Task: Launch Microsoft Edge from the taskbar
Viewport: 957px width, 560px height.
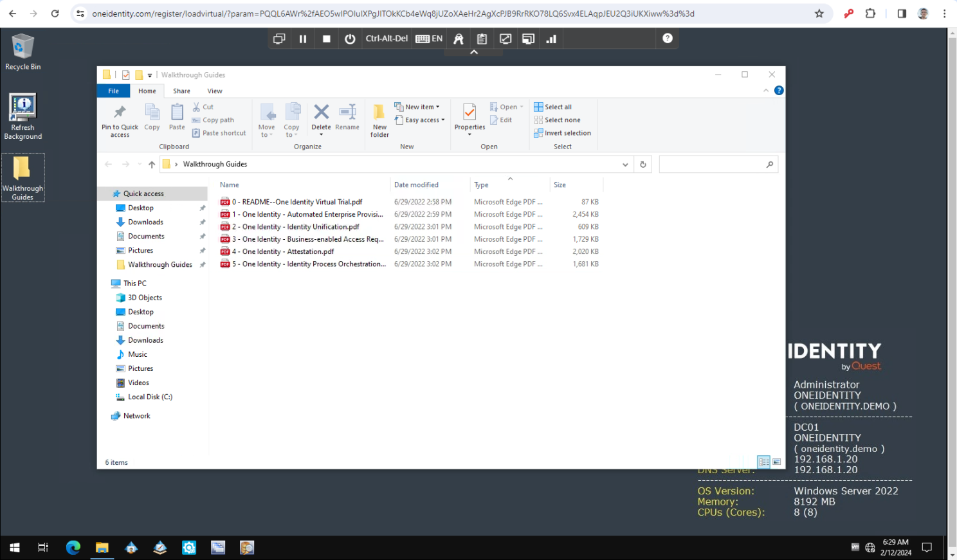Action: 73,548
